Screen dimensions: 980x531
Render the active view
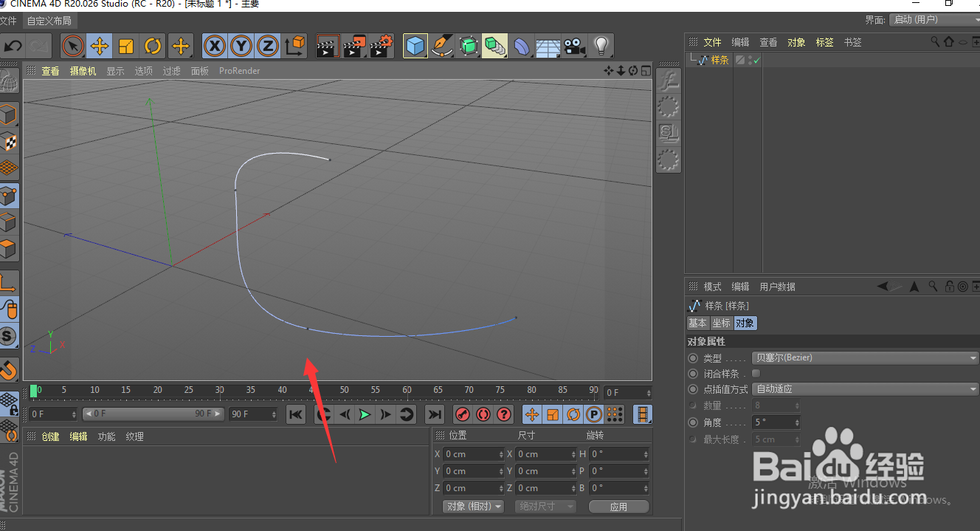pos(328,47)
